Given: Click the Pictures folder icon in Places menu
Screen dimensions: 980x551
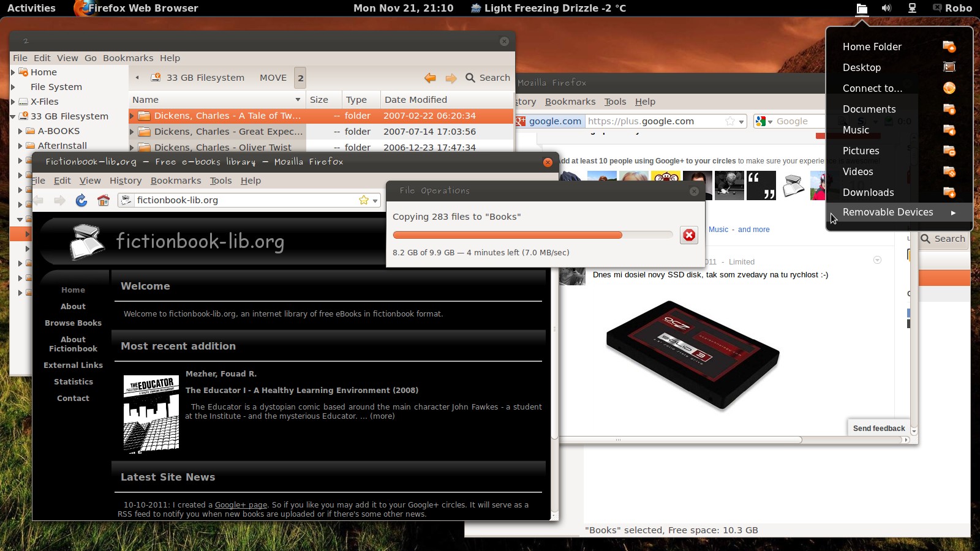Looking at the screenshot, I should point(949,151).
